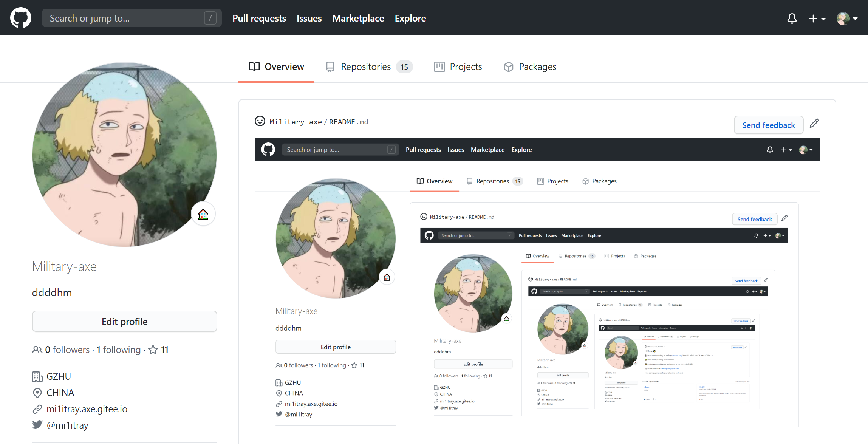The width and height of the screenshot is (868, 444).
Task: Open the mi1itray.axe.gitee.io website link
Action: [x=87, y=409]
